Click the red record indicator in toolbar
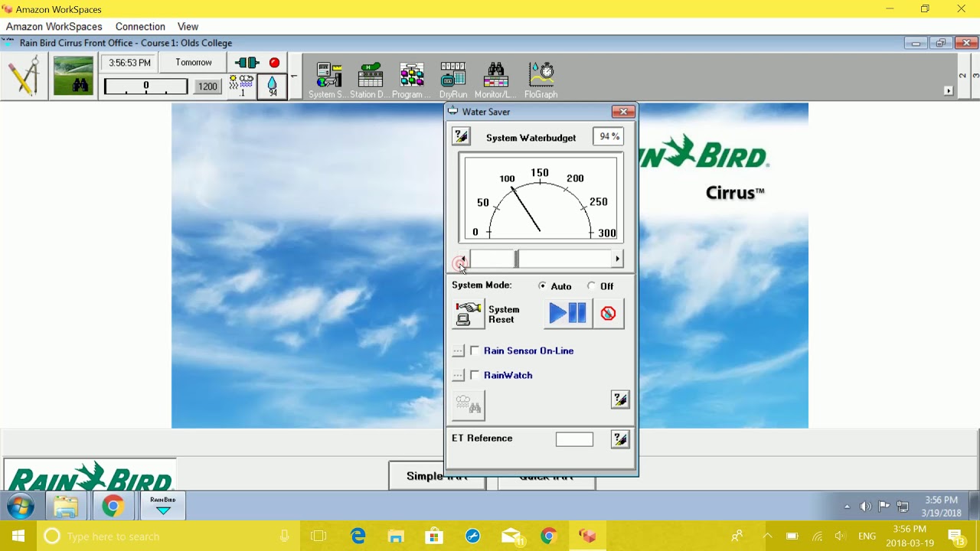The image size is (980, 551). (x=274, y=63)
